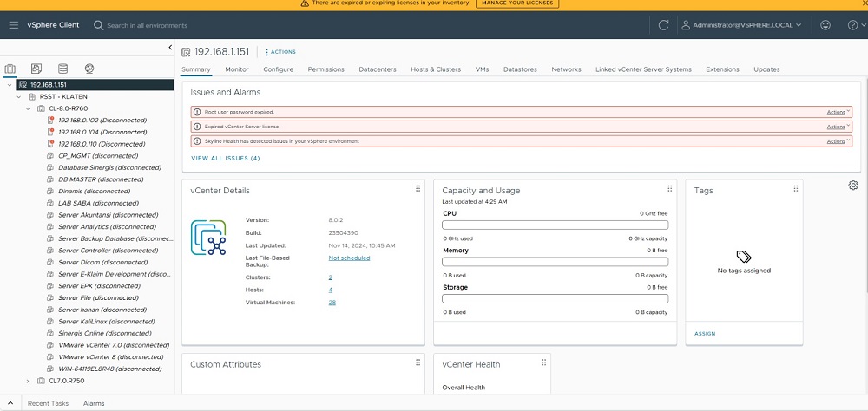
Task: Click the refresh icon in top bar
Action: 663,25
